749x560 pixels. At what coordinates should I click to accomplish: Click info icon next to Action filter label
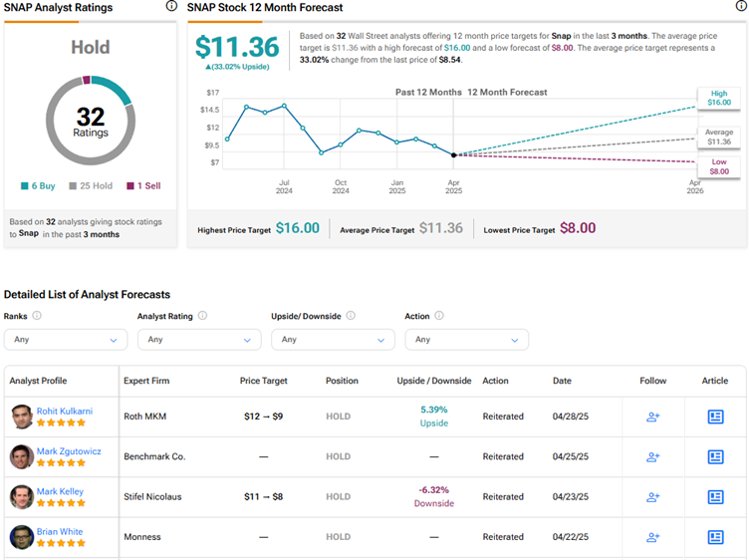point(439,316)
